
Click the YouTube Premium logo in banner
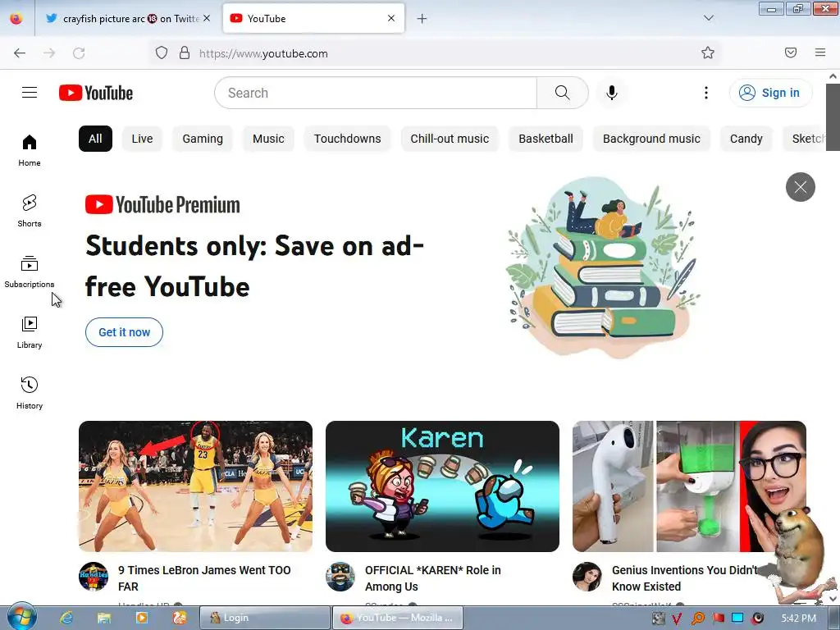(x=163, y=204)
